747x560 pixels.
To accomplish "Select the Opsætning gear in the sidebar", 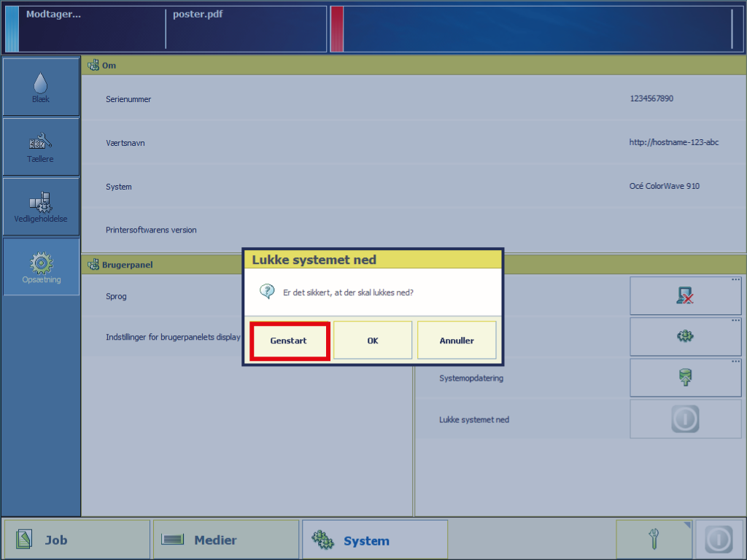I will [41, 267].
